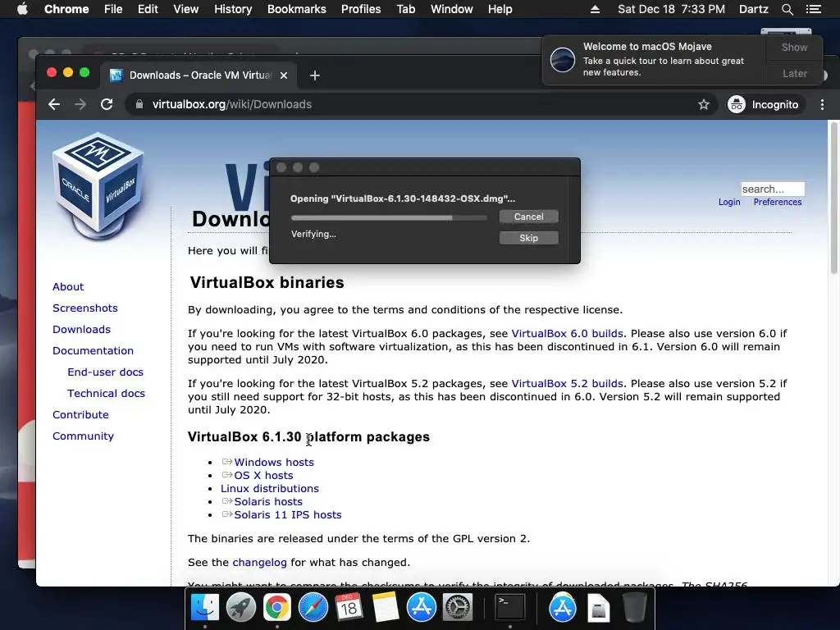Screen dimensions: 840x630
Task: Click the Chrome forward arrow
Action: click(x=80, y=104)
